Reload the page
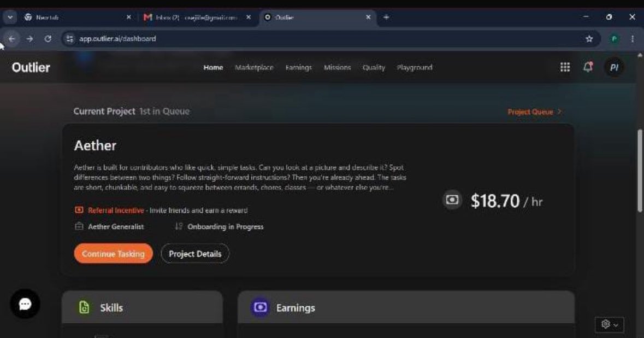This screenshot has width=644, height=338. coord(48,39)
